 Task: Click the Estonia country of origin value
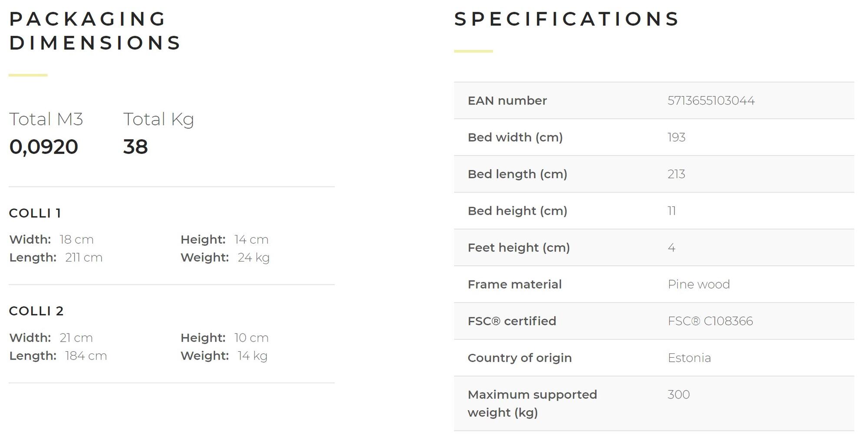(x=689, y=358)
